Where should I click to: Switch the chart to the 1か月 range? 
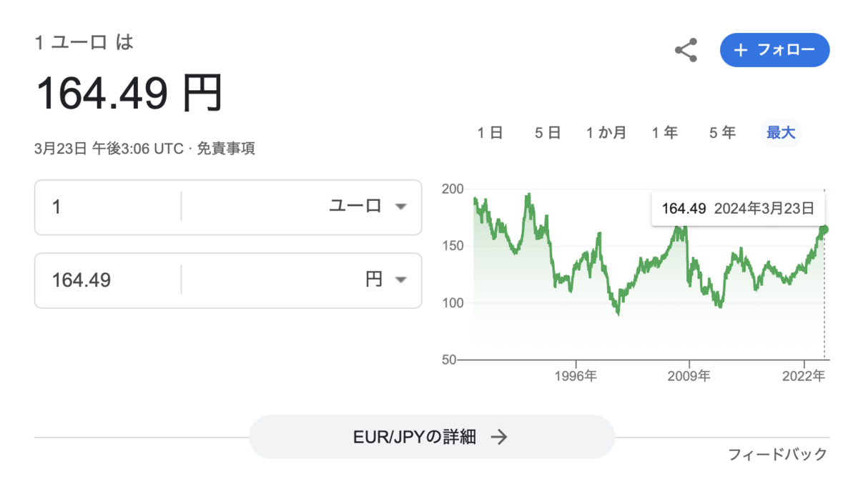coord(606,132)
